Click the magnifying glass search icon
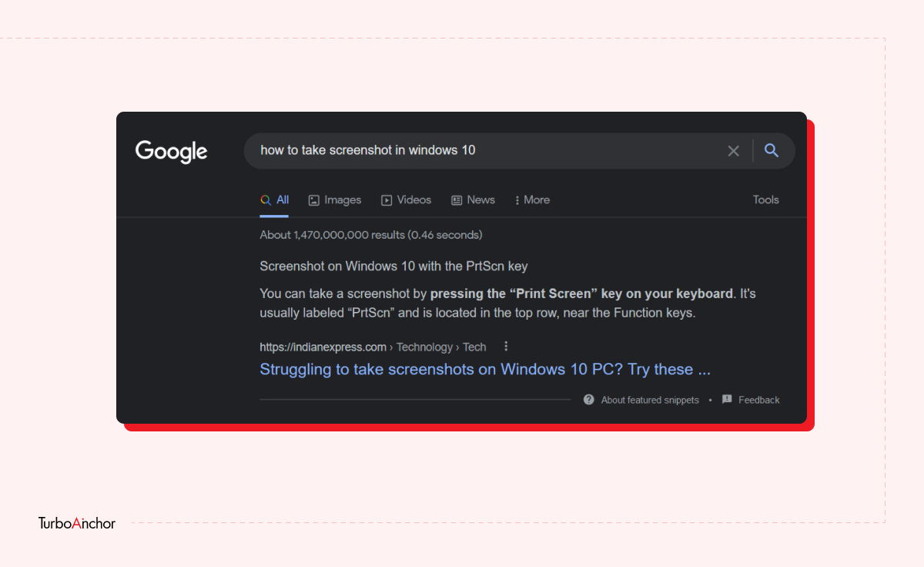 click(x=772, y=150)
